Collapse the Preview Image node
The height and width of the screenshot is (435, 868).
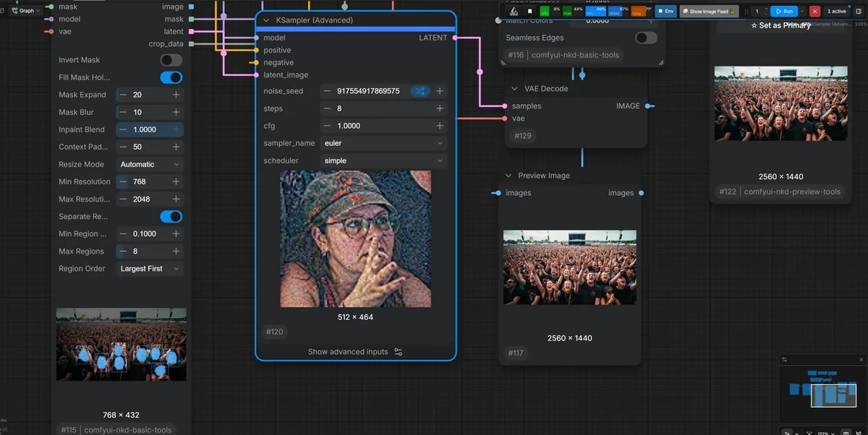coord(508,176)
